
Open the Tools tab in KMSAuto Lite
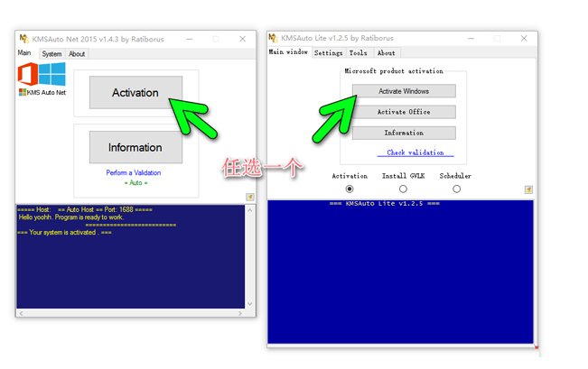click(x=359, y=53)
